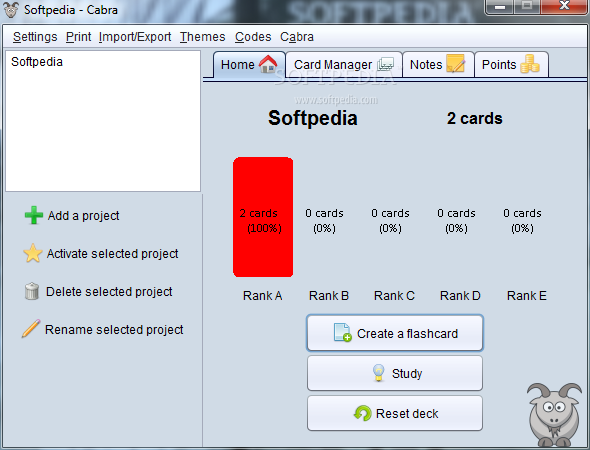Click the green arrow icon on Reset deck
The height and width of the screenshot is (450, 590).
click(362, 413)
